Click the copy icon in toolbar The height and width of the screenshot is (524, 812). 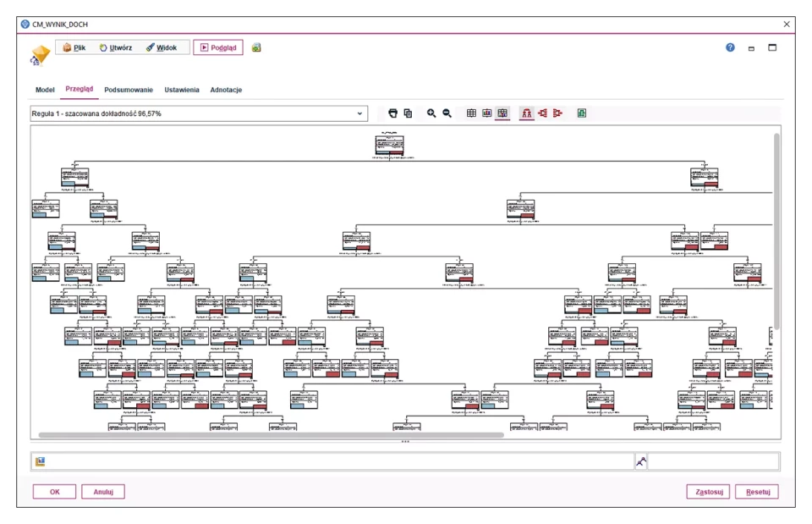tap(408, 113)
